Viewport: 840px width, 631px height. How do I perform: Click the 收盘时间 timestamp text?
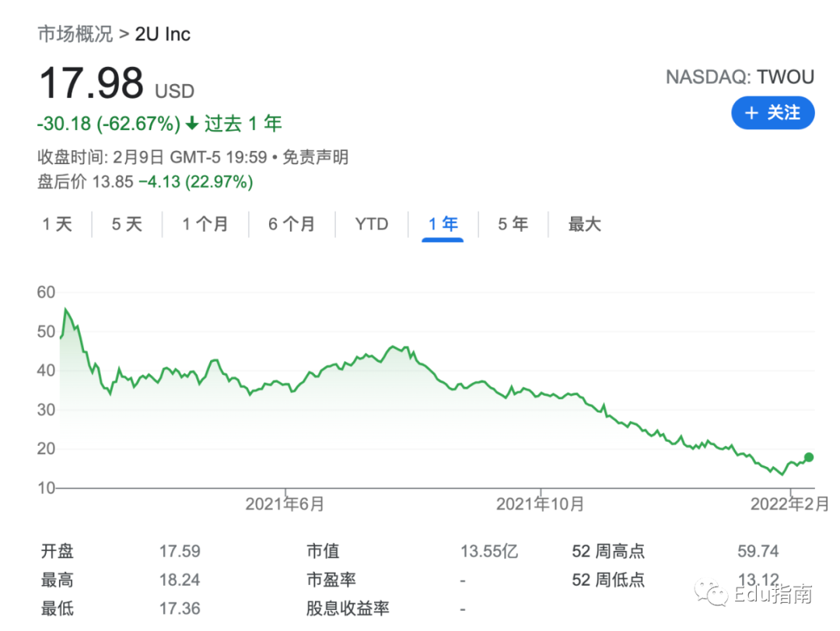152,157
